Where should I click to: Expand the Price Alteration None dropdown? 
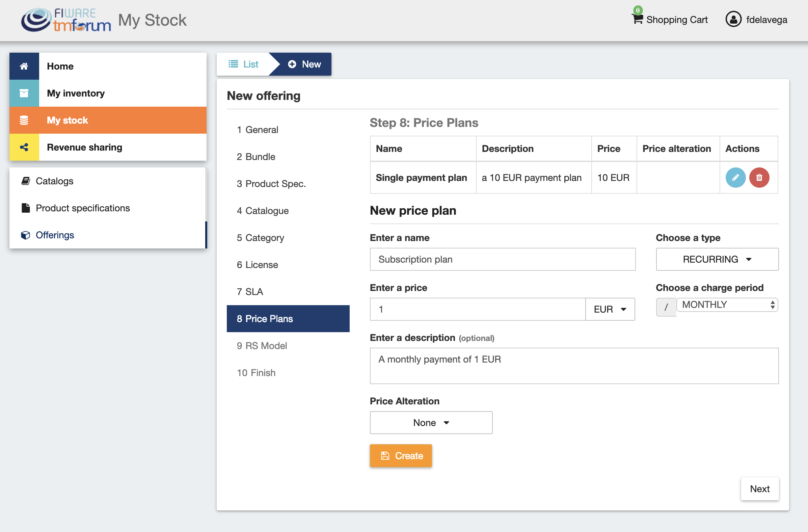[x=431, y=423]
